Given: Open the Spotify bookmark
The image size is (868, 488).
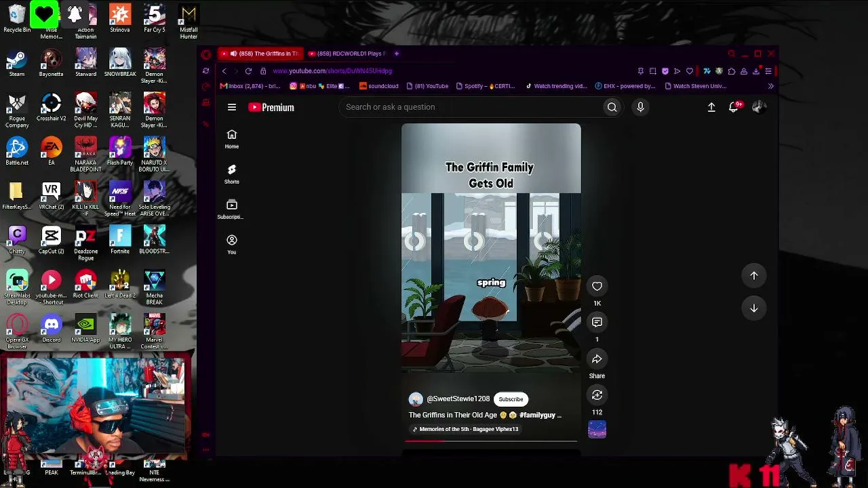Looking at the screenshot, I should (486, 86).
